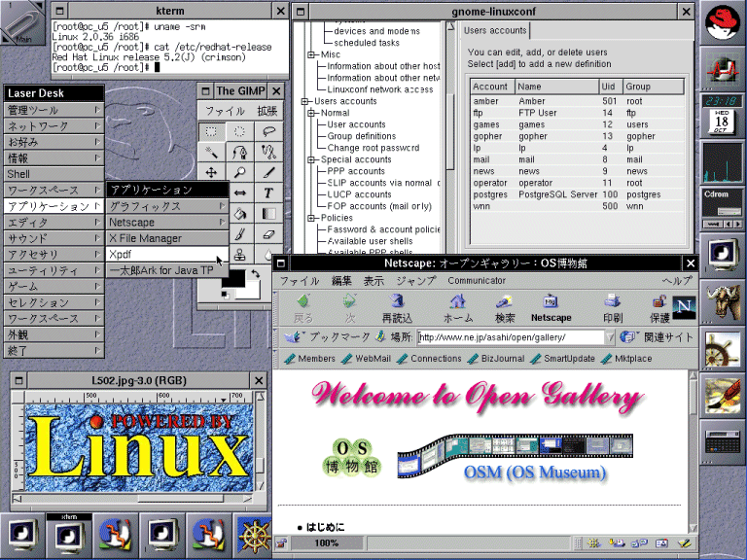
Task: Select the magnify zoom tool in GIMP
Action: point(240,172)
